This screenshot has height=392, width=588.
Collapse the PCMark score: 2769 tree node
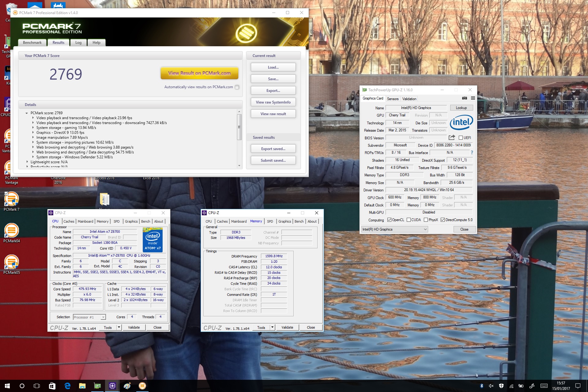(27, 113)
